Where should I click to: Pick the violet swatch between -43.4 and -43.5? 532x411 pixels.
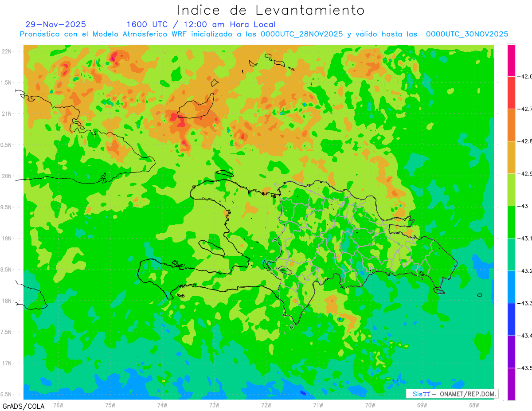coord(511,351)
